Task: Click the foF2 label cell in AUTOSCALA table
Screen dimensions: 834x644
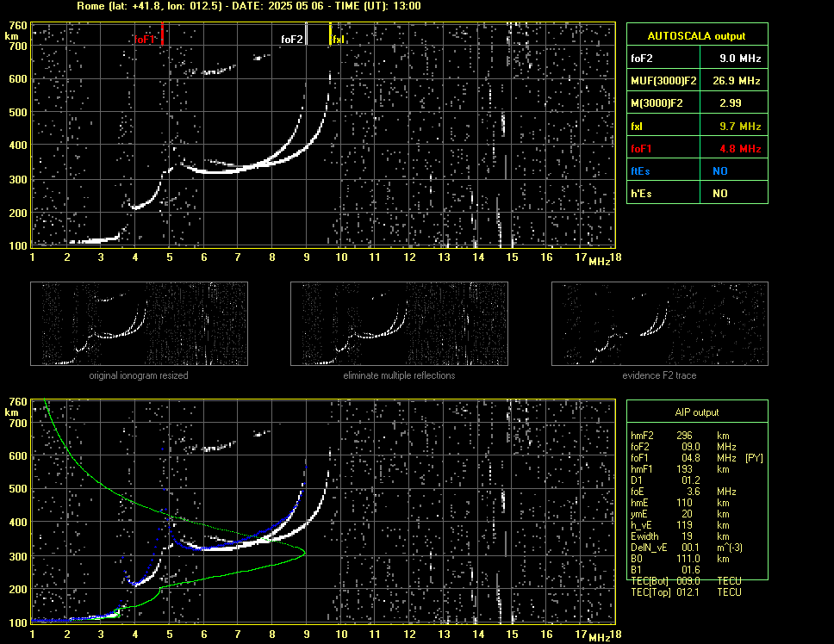Action: [x=663, y=59]
